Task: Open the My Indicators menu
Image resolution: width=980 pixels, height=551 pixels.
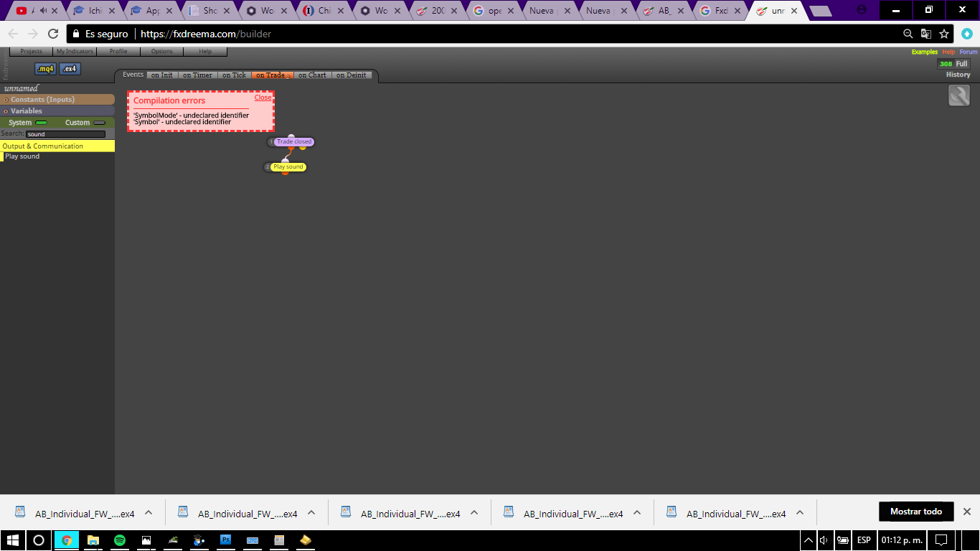Action: click(x=75, y=52)
